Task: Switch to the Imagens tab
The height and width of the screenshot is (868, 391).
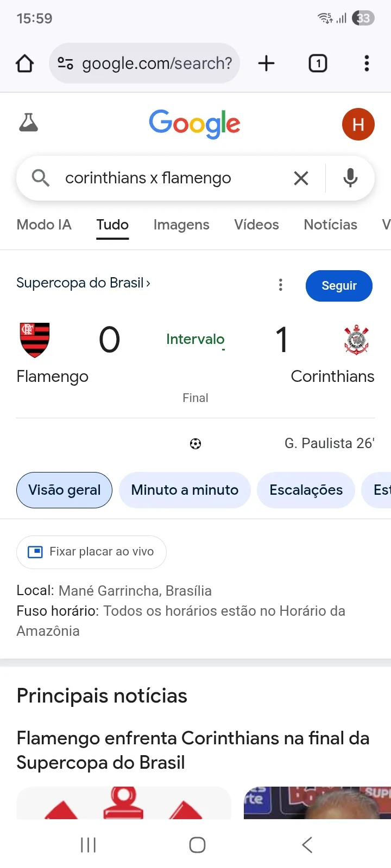Action: pyautogui.click(x=181, y=225)
